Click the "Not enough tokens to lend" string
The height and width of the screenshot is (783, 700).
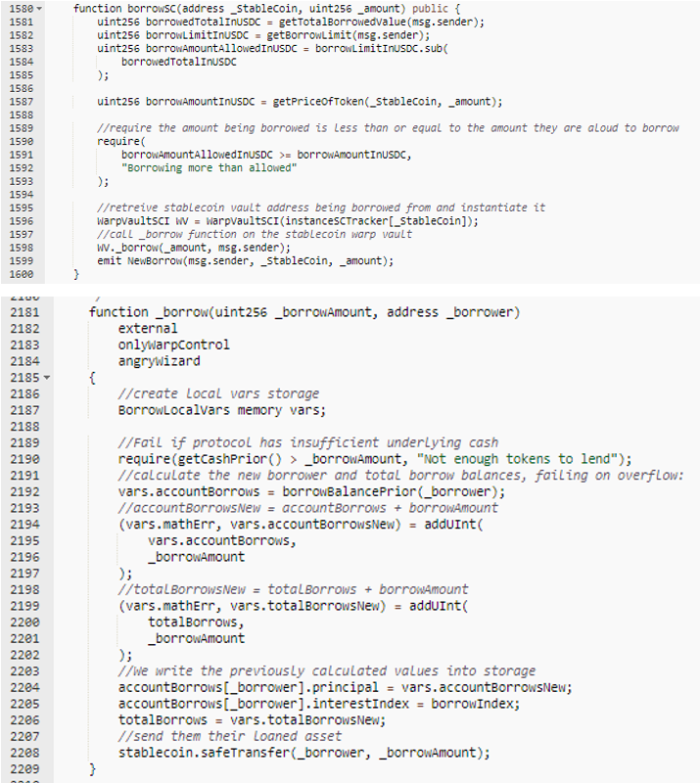517,459
